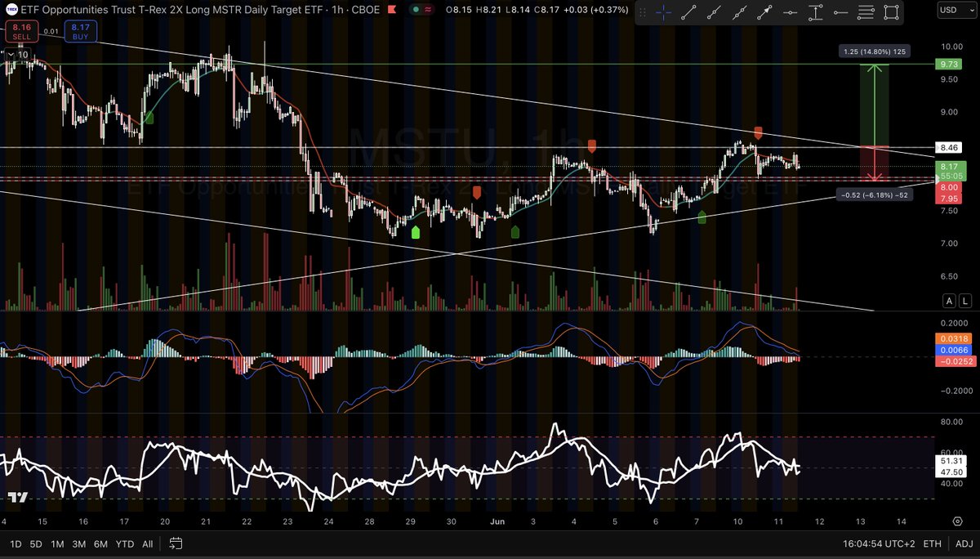Screen dimensions: 980x559
Task: Click the 47.50 RSI value label
Action: coord(951,473)
